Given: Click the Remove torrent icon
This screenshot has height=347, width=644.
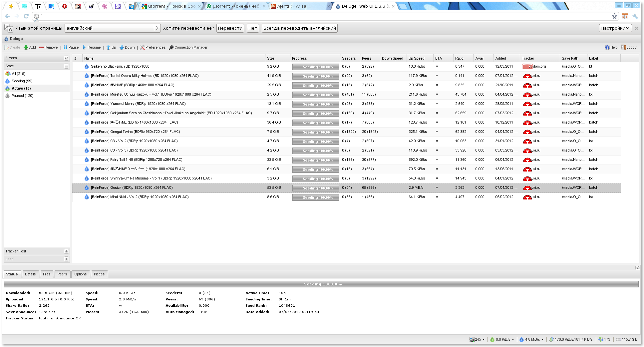Looking at the screenshot, I should coord(42,47).
